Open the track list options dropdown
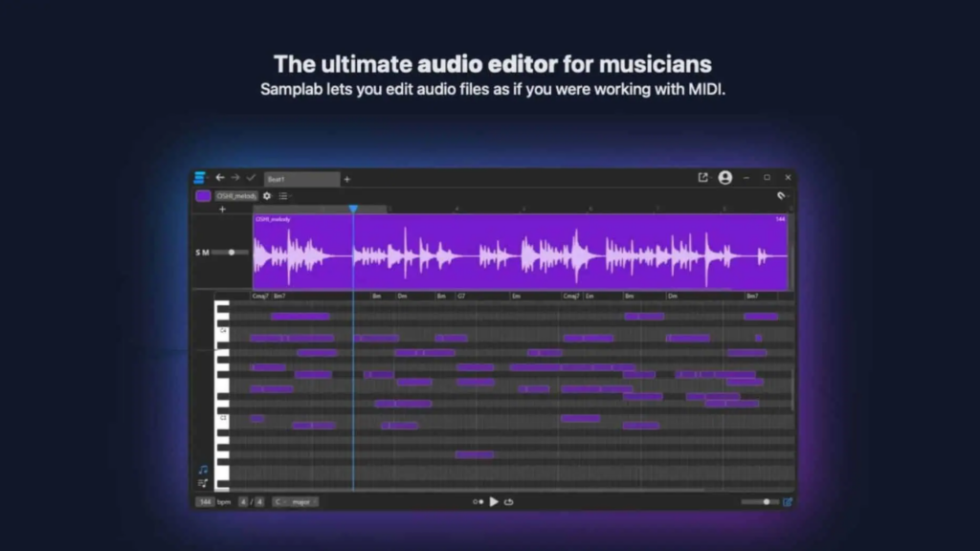980x551 pixels. coord(284,196)
